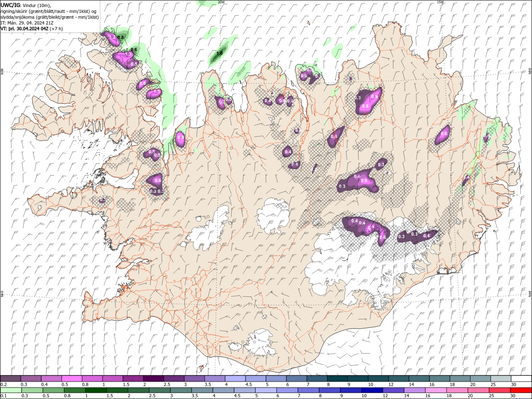Select bottom-row green swatch 0.3–0.5
Screen dimensions: 532x399
32,390
